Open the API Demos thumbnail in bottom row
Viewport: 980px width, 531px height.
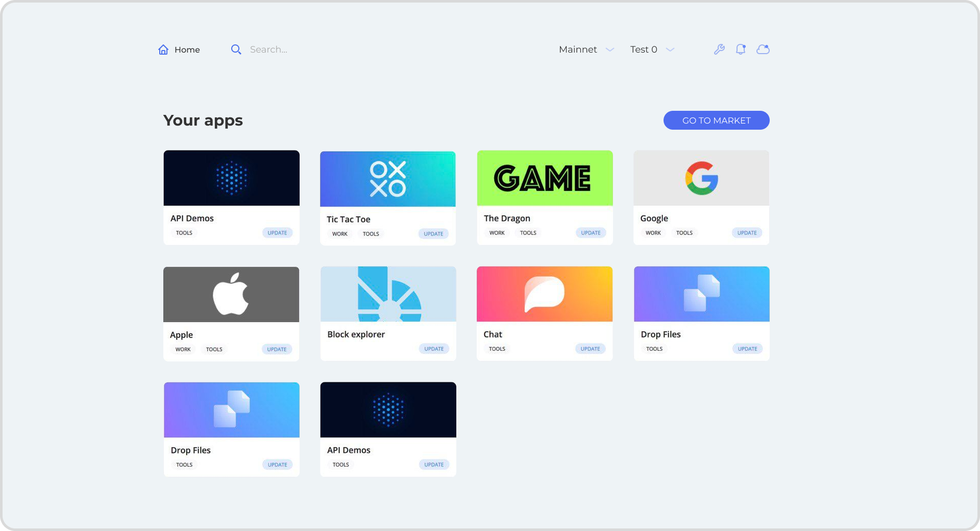tap(388, 409)
